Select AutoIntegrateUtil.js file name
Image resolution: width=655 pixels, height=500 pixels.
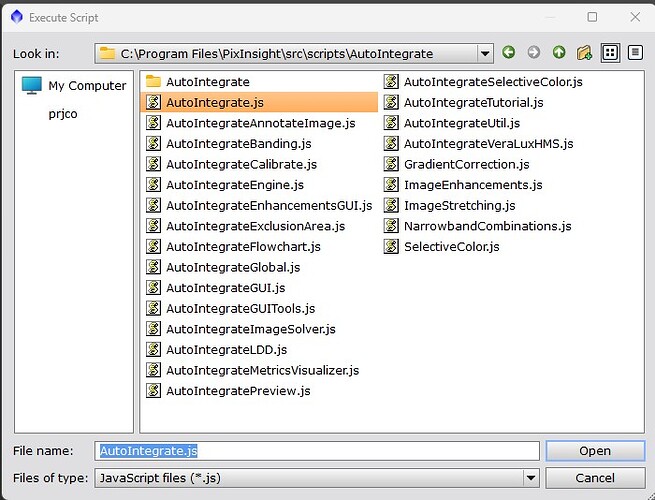pyautogui.click(x=462, y=123)
